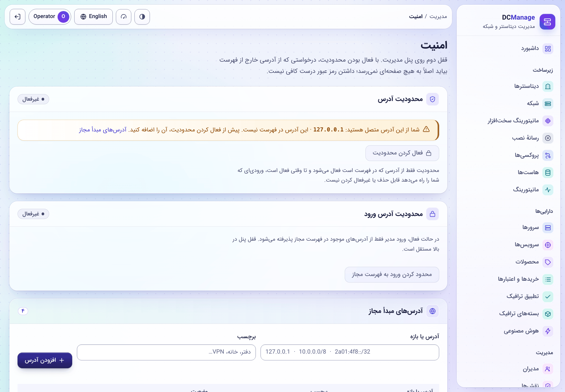The height and width of the screenshot is (392, 565).
Task: Click امنیت breadcrumb item
Action: pyautogui.click(x=416, y=16)
